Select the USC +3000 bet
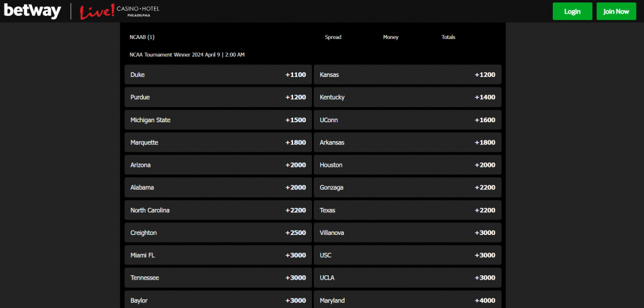This screenshot has width=644, height=308. (x=408, y=255)
